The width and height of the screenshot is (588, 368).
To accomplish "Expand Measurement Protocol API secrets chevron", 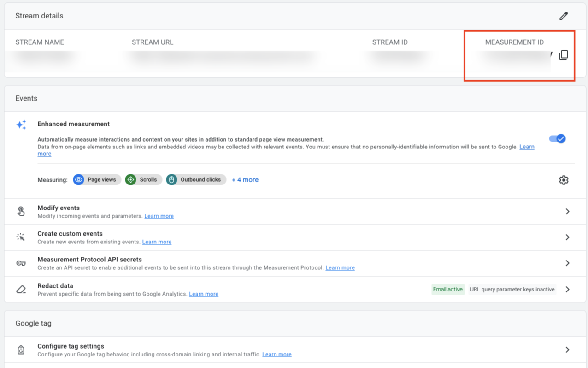I will coord(567,263).
